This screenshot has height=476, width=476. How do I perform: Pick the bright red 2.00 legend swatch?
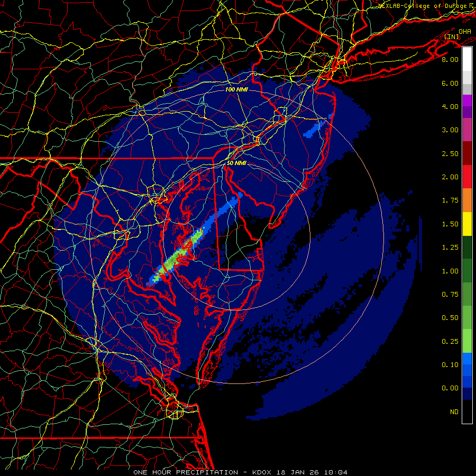click(x=467, y=177)
